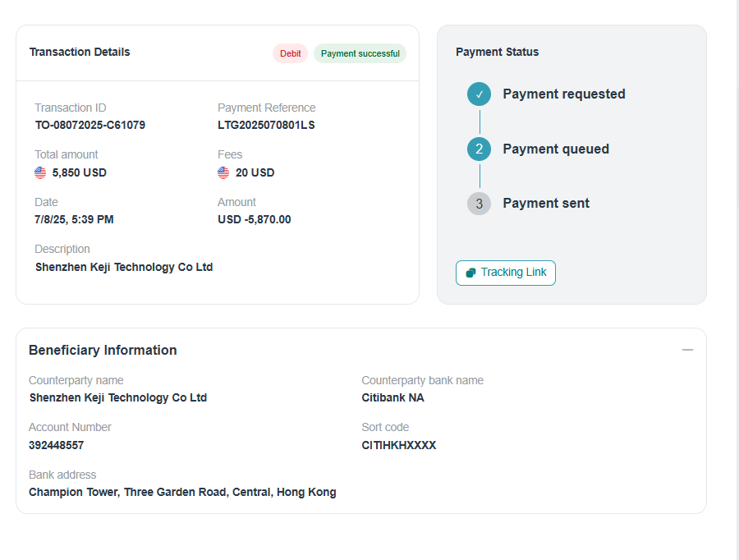The image size is (739, 560).
Task: Select the step 3 Payment sent circle
Action: (x=479, y=204)
